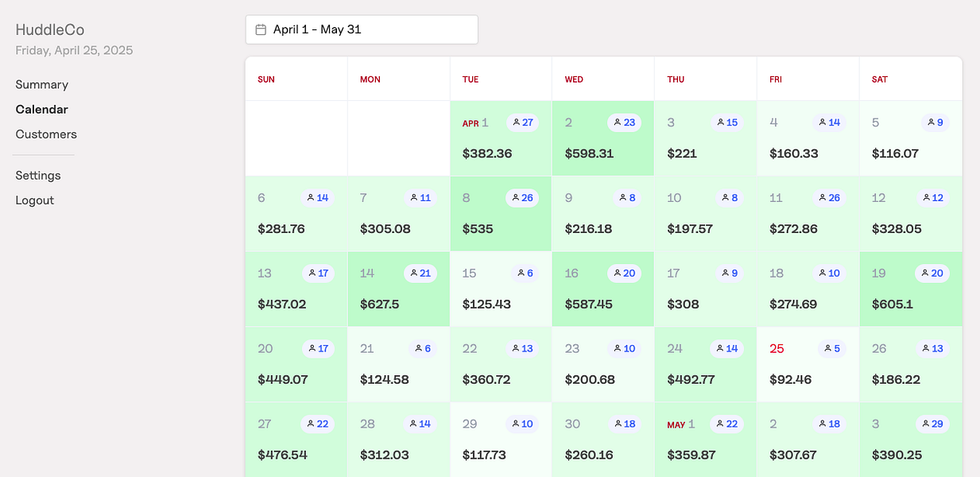
Task: Click the HuddleCo brand name
Action: [50, 30]
